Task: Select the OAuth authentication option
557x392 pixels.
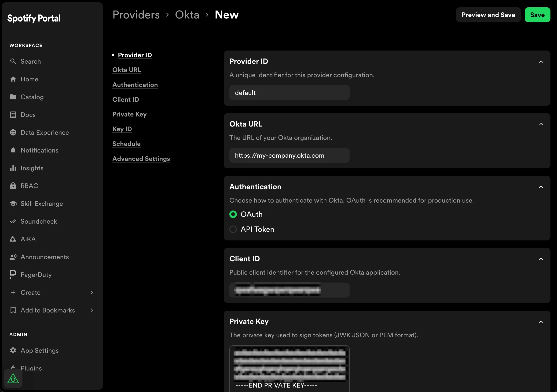Action: point(233,214)
